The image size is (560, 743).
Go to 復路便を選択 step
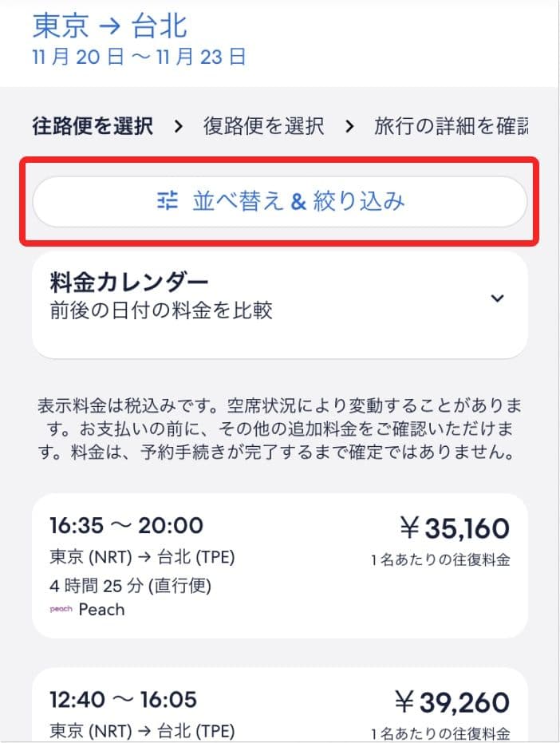click(x=263, y=126)
